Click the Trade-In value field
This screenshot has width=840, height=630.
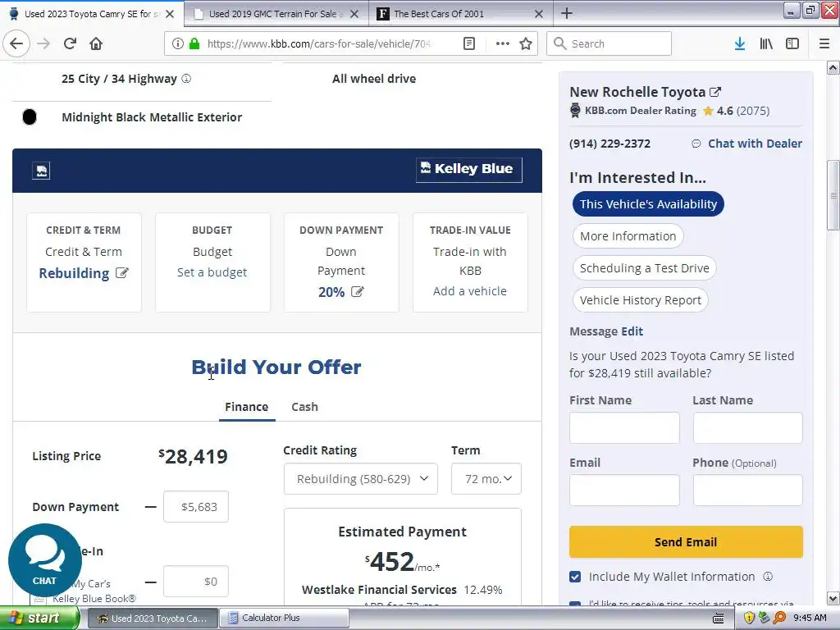pos(196,582)
